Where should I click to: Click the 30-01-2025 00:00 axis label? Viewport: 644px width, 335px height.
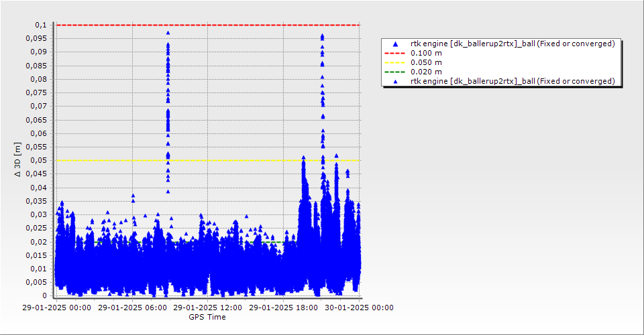359,308
